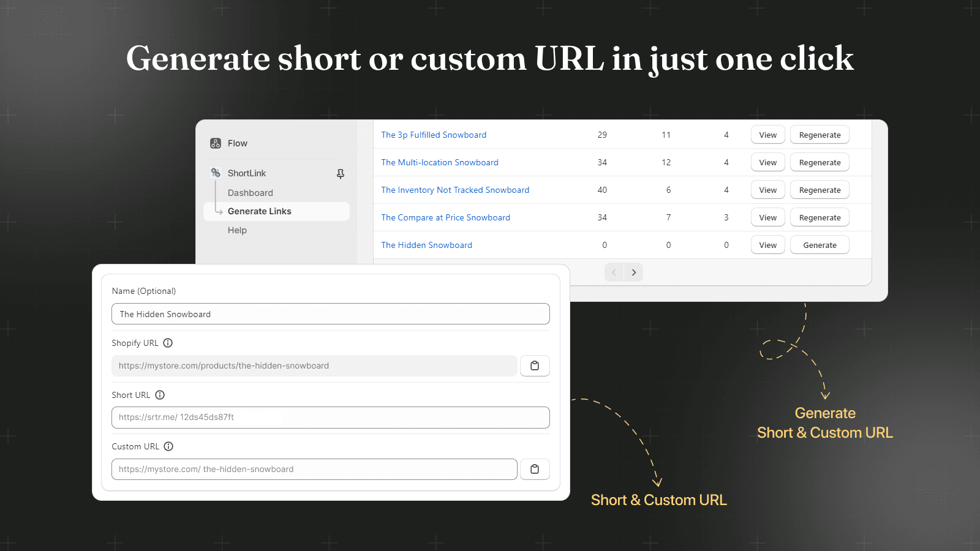
Task: Open Dashboard in ShortLink menu
Action: click(x=251, y=193)
